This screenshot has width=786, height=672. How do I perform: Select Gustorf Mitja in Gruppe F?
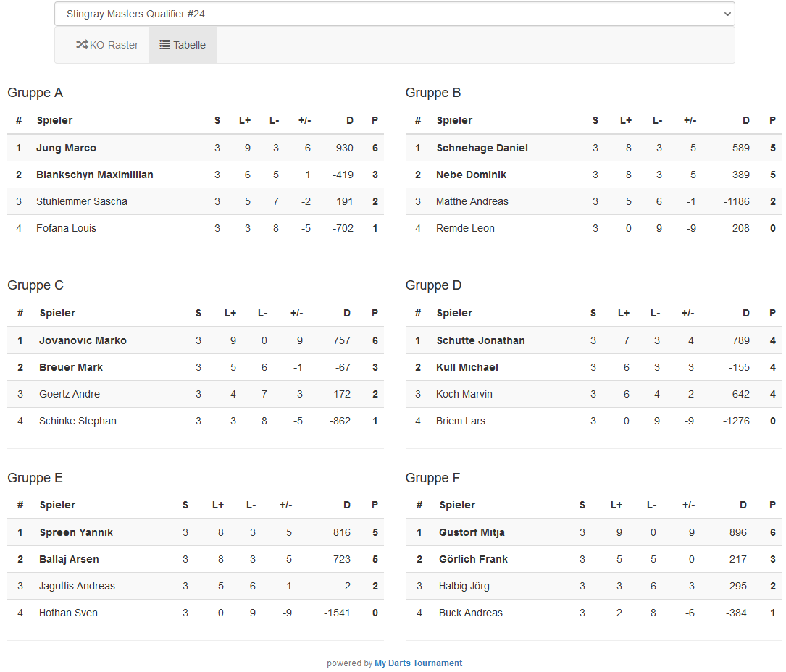[x=472, y=532]
